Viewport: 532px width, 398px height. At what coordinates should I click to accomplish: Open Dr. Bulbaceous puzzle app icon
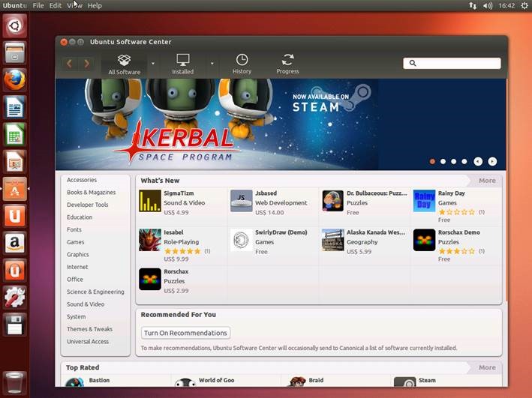click(x=333, y=201)
